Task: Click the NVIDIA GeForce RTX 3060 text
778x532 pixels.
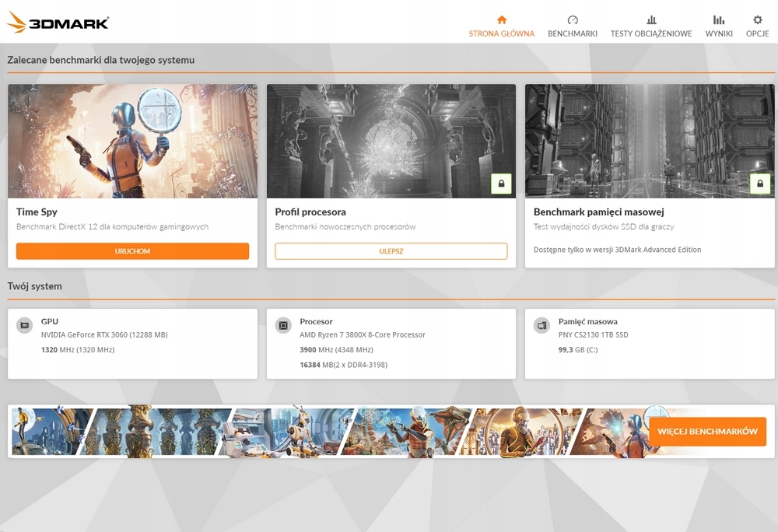Action: pos(104,334)
